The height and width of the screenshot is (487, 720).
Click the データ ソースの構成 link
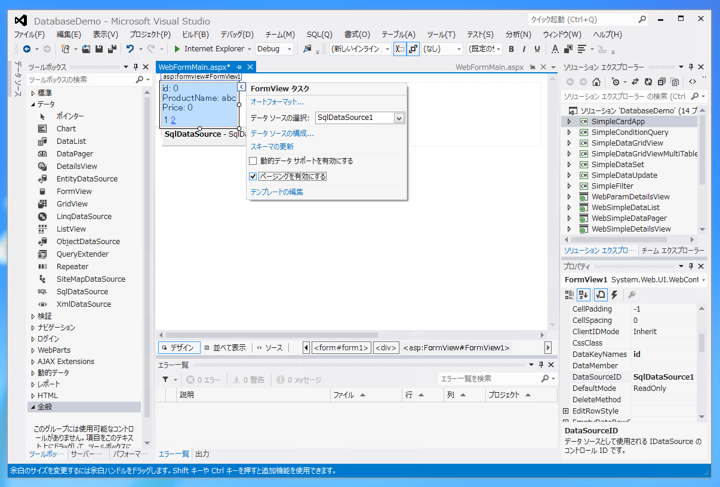click(282, 134)
